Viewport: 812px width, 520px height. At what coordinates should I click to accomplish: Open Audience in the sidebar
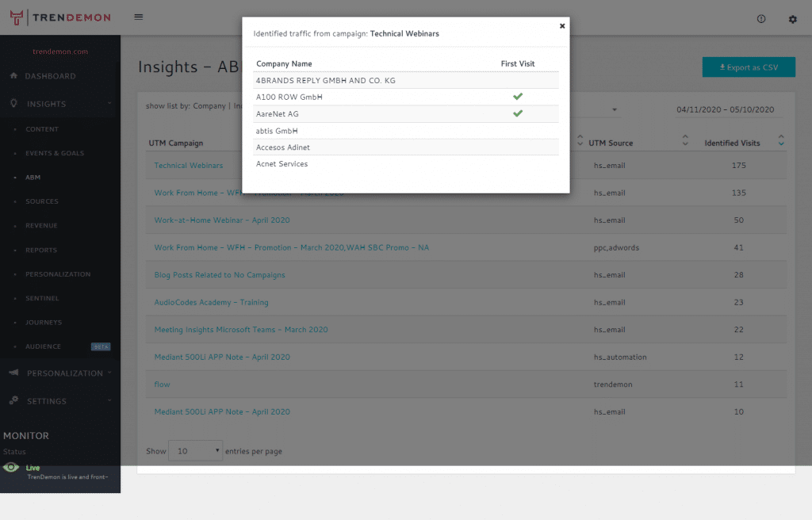(x=43, y=346)
